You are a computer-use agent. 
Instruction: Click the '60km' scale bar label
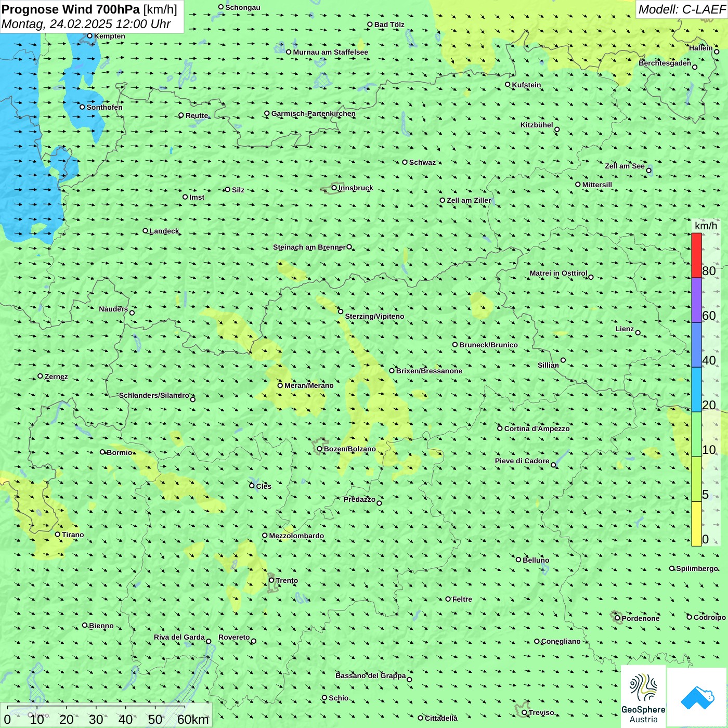coord(193,719)
